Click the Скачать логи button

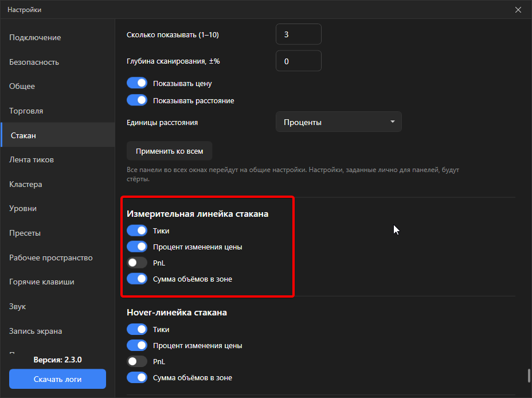pos(58,379)
